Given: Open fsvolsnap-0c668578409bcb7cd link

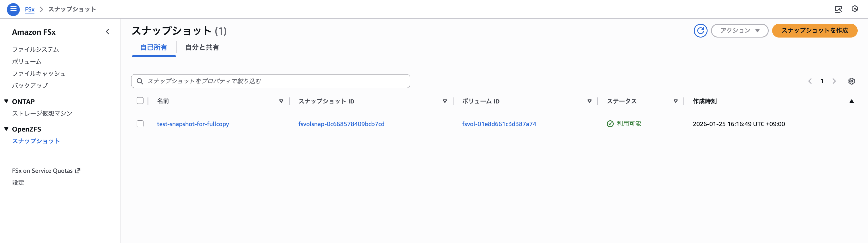Looking at the screenshot, I should [341, 124].
